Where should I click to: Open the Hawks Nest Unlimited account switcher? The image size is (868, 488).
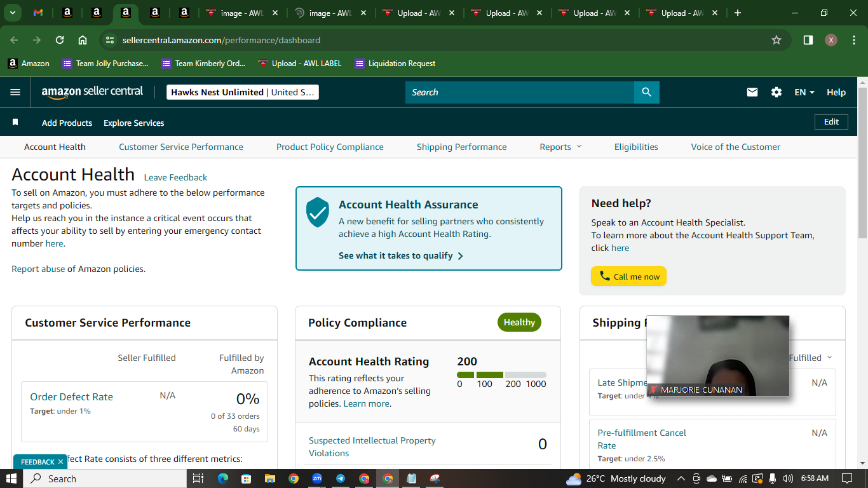tap(243, 92)
